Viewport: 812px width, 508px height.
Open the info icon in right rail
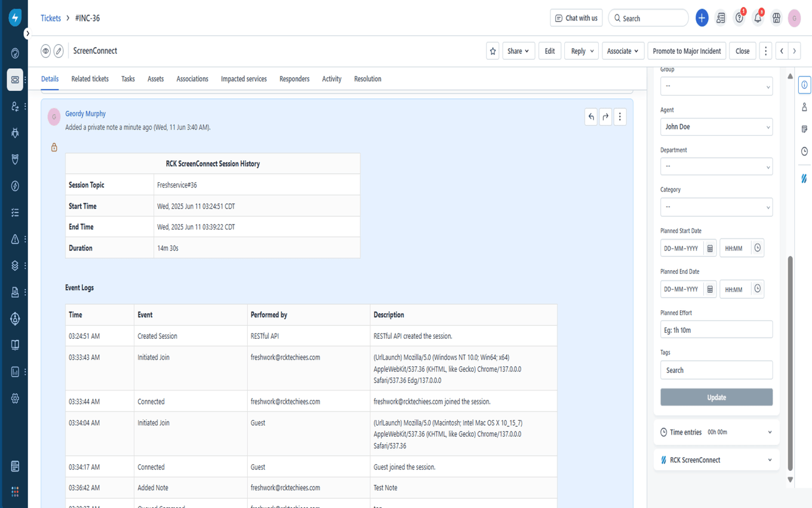804,85
